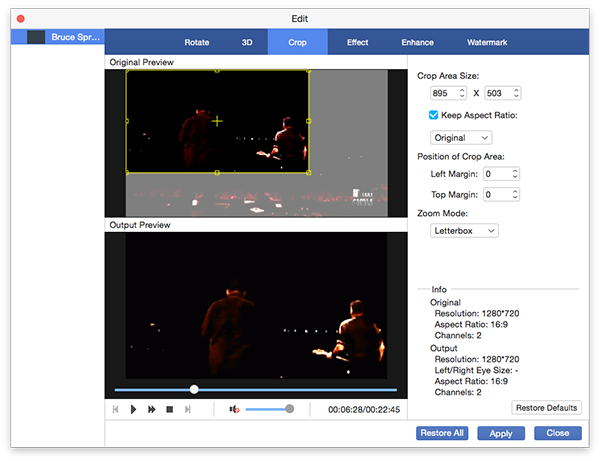Stop the video playback
600x461 pixels.
tap(170, 409)
